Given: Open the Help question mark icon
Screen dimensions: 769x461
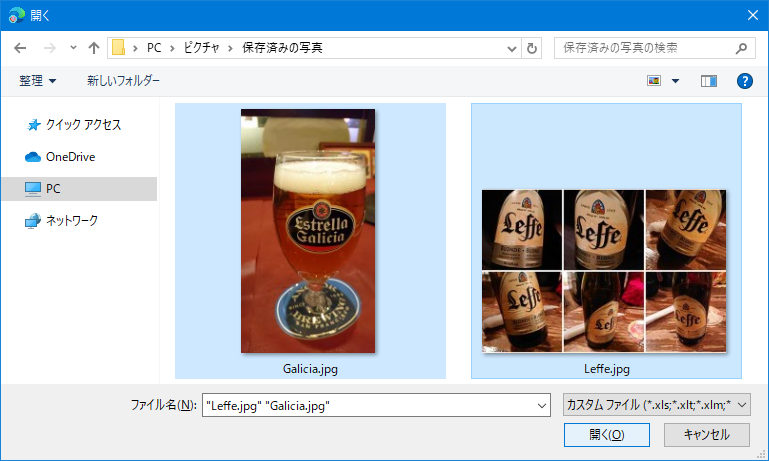Looking at the screenshot, I should click(744, 81).
